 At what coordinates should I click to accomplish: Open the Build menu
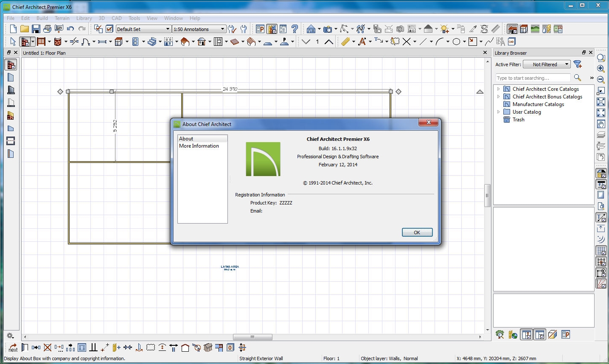pos(42,18)
